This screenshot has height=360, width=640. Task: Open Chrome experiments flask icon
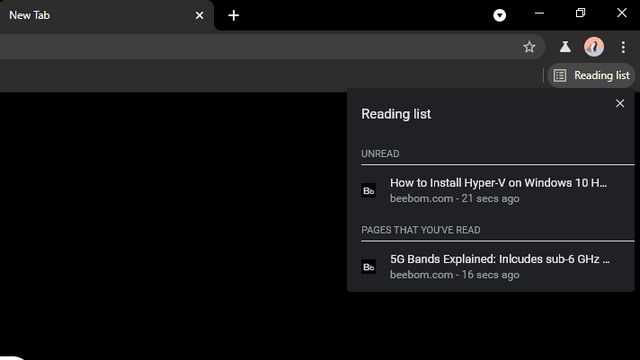(565, 47)
